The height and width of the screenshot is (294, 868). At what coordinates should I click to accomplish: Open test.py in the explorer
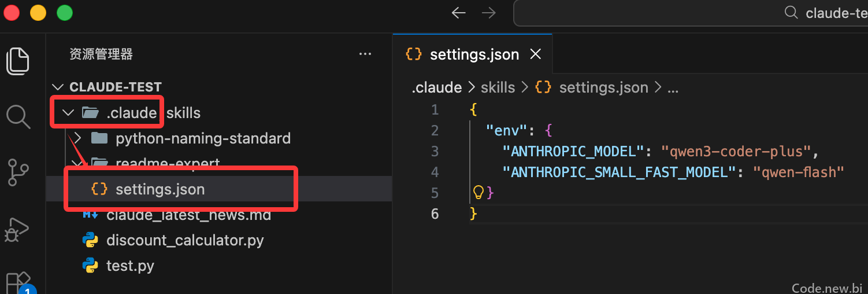[x=130, y=266]
